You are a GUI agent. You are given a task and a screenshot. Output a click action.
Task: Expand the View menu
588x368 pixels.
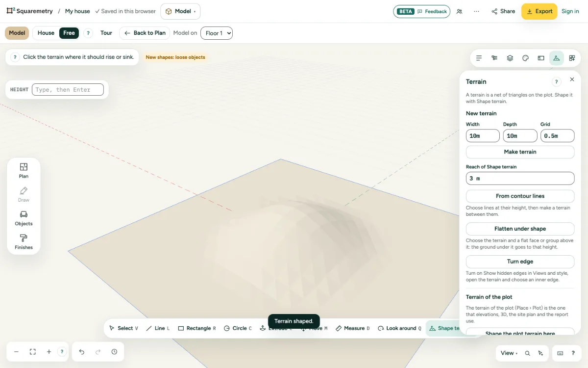point(509,353)
